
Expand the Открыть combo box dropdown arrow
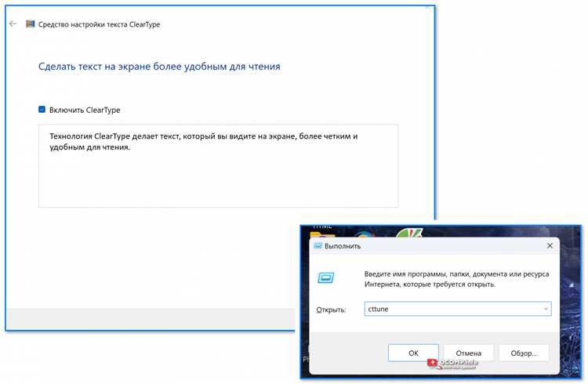(546, 309)
